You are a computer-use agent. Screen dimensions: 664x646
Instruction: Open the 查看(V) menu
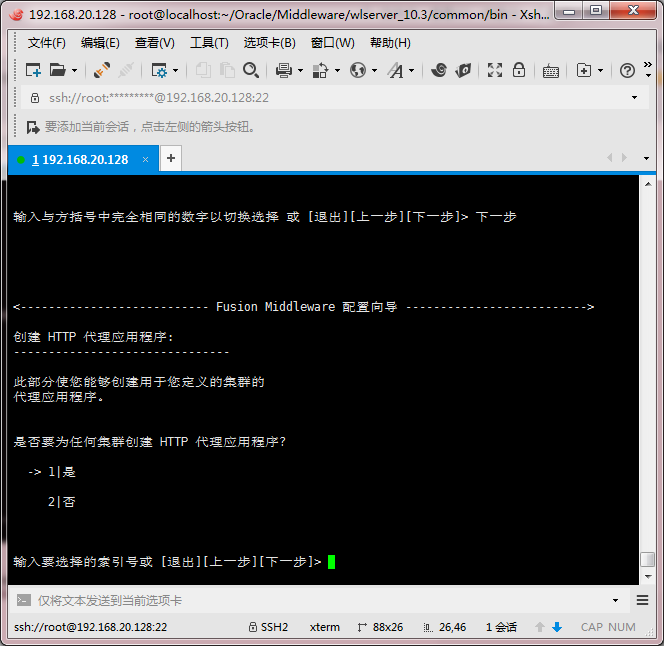coord(155,43)
